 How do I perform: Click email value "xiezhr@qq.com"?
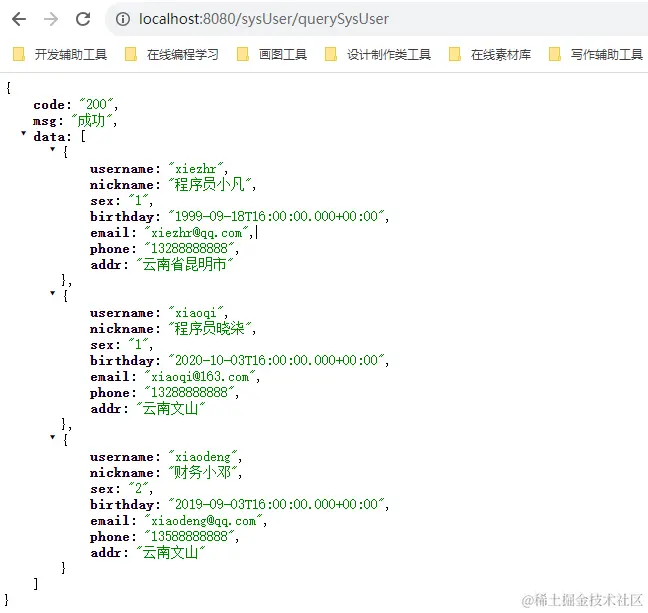coord(196,232)
